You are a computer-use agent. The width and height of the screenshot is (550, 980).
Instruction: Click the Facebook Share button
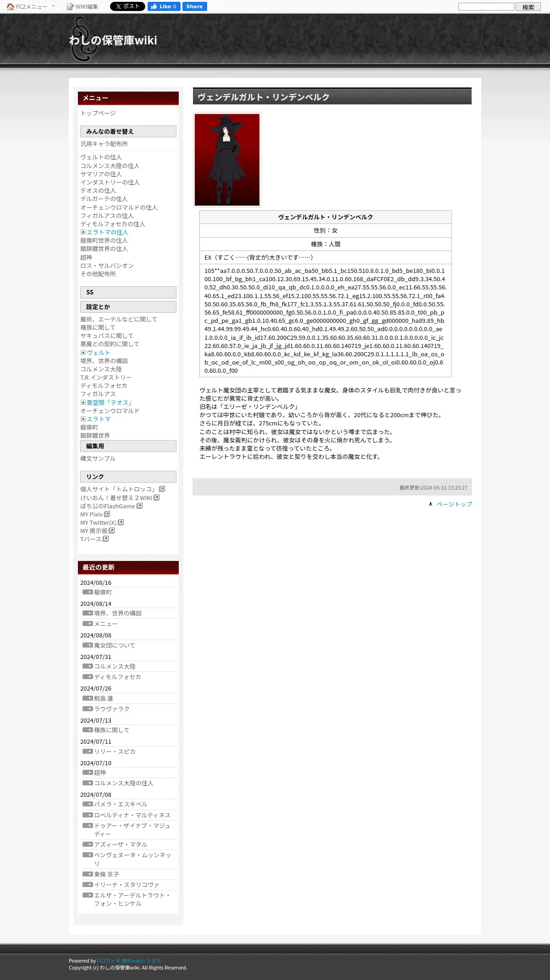194,6
